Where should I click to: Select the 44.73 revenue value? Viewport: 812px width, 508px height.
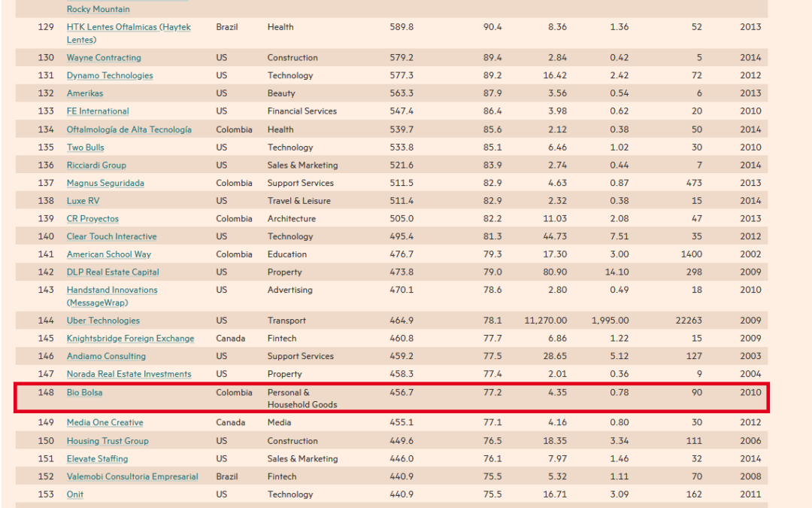pos(555,236)
